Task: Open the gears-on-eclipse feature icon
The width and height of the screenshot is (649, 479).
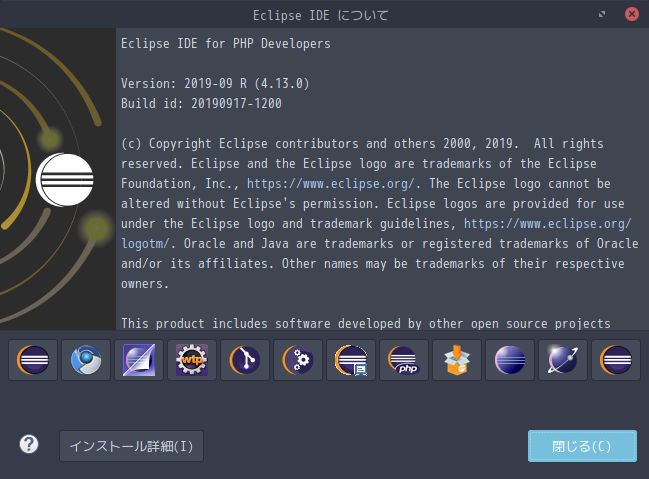Action: 298,360
